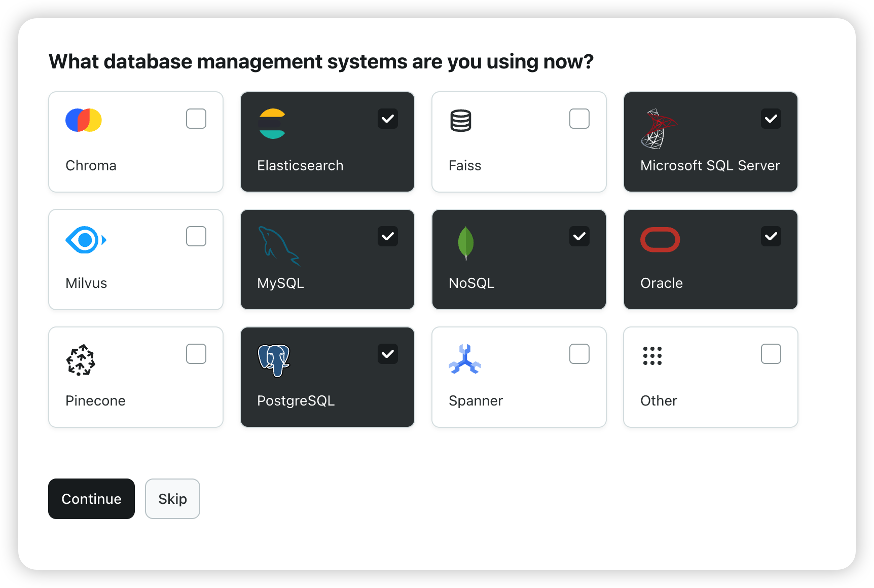Click the Faiss database stack icon
This screenshot has width=874, height=588.
click(460, 121)
